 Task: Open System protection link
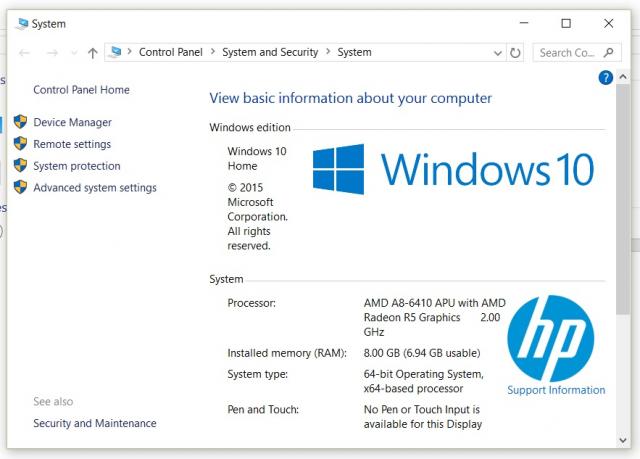click(x=77, y=166)
